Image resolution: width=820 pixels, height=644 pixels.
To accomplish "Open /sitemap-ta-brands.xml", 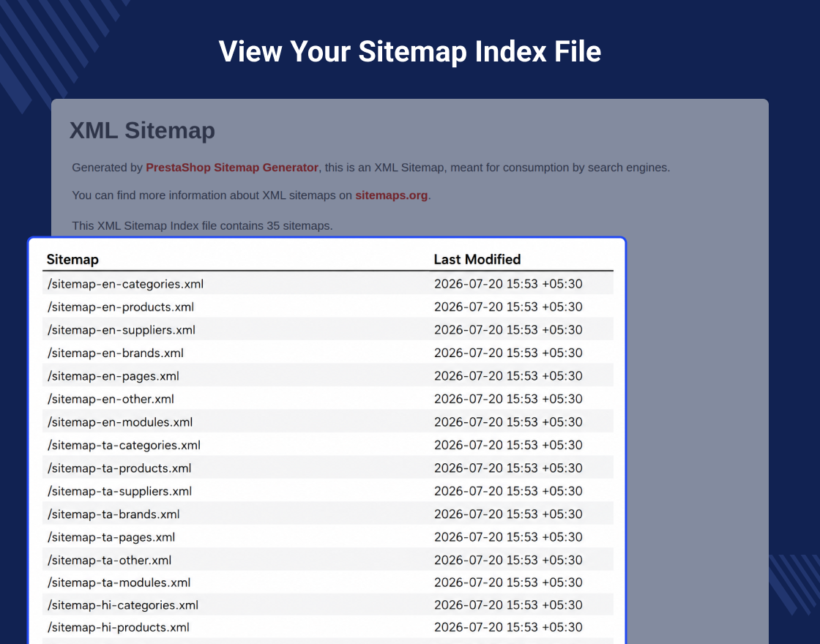I will [x=113, y=514].
